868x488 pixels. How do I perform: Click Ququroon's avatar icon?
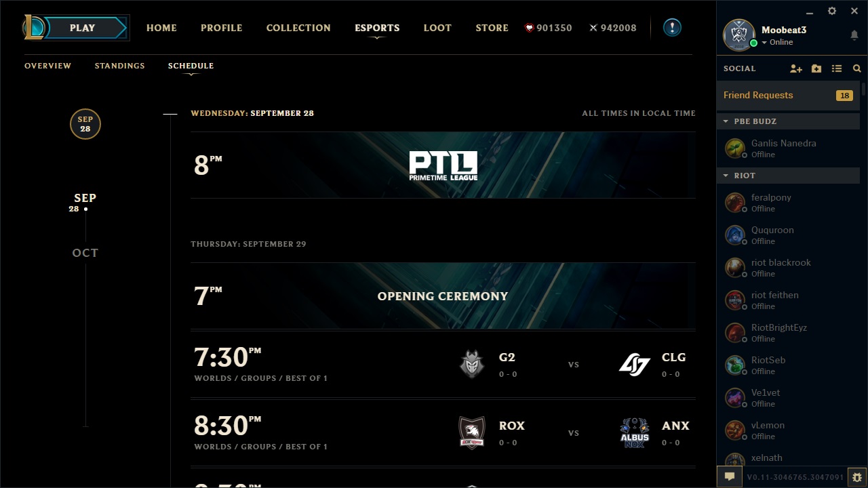[x=734, y=235]
